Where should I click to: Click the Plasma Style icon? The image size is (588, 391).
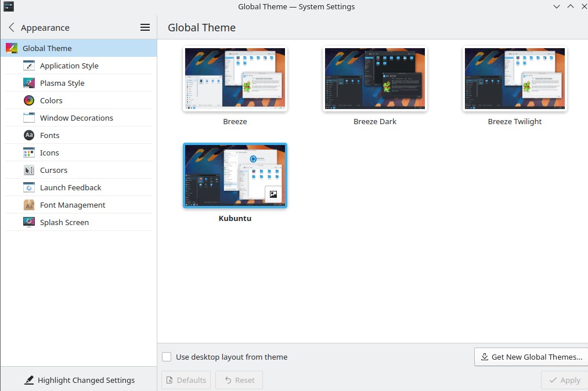pos(29,83)
